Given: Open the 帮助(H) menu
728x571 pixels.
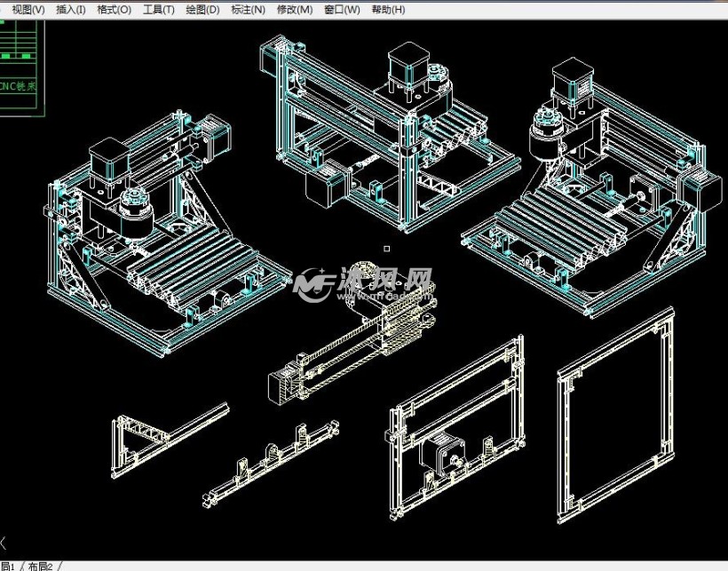Looking at the screenshot, I should point(388,10).
